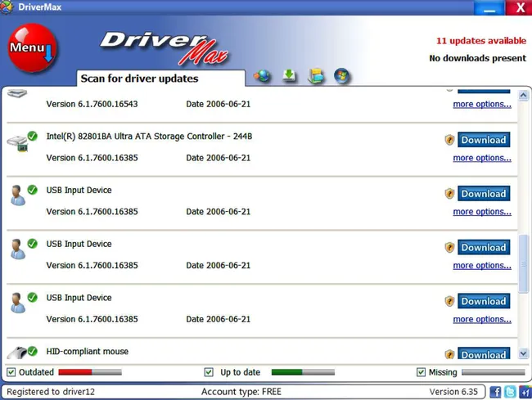This screenshot has height=400, width=532.
Task: Click Registered to driver12 status text
Action: [51, 392]
